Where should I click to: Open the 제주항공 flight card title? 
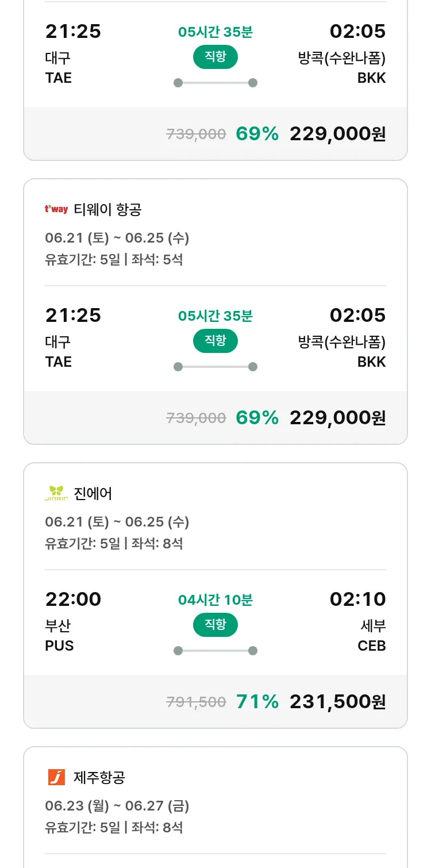tap(99, 777)
